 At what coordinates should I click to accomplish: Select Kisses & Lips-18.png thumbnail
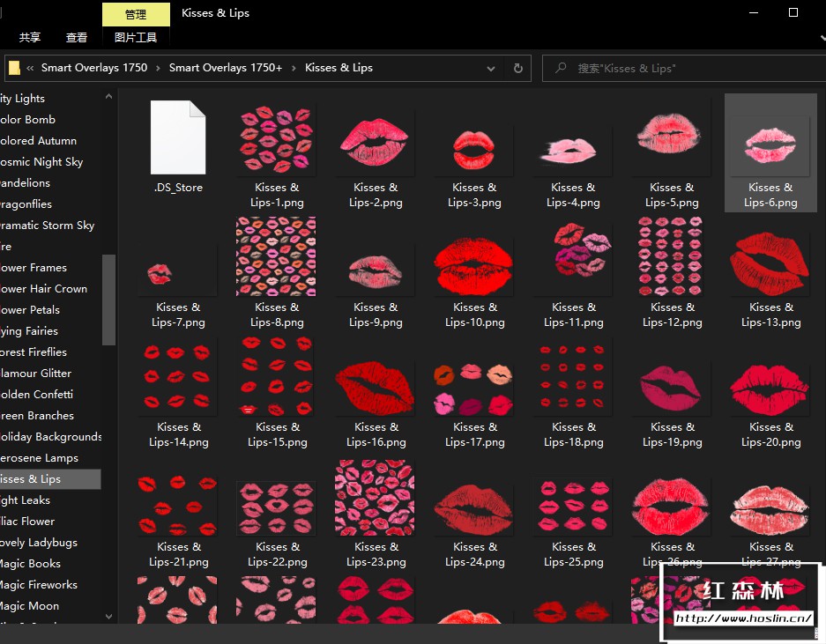pyautogui.click(x=573, y=378)
